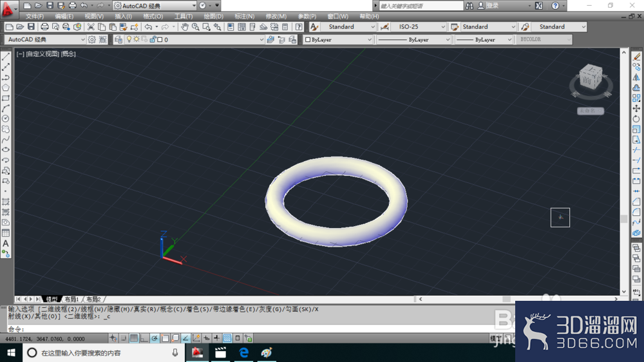Image resolution: width=644 pixels, height=362 pixels.
Task: Open the ByLayer color control dropdown
Action: (337, 39)
